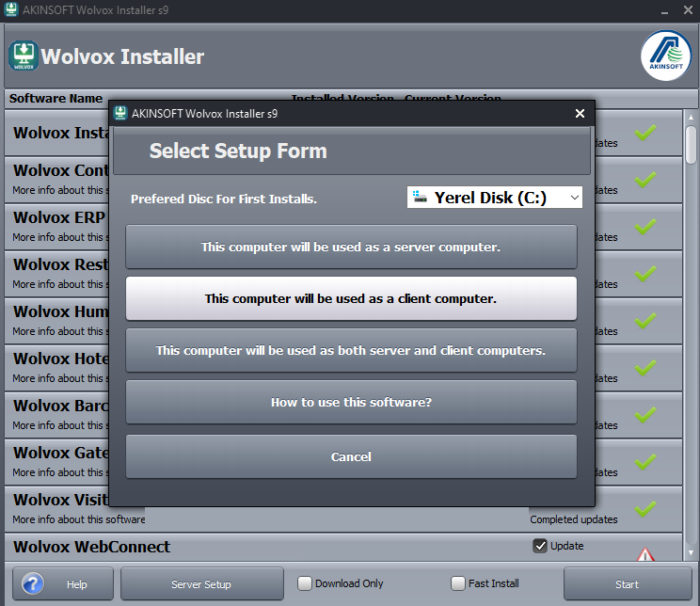Click 'More info about this' under Wolvox Gate
The width and height of the screenshot is (700, 606).
coord(60,472)
